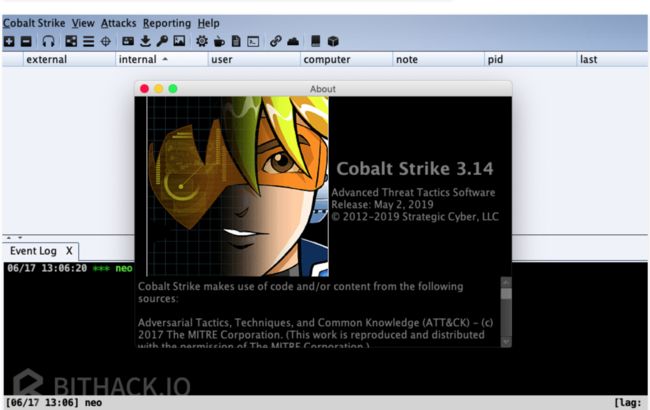Click the 'Cobalt Strike 3.14' title text
Image resolution: width=650 pixels, height=410 pixels.
[415, 169]
